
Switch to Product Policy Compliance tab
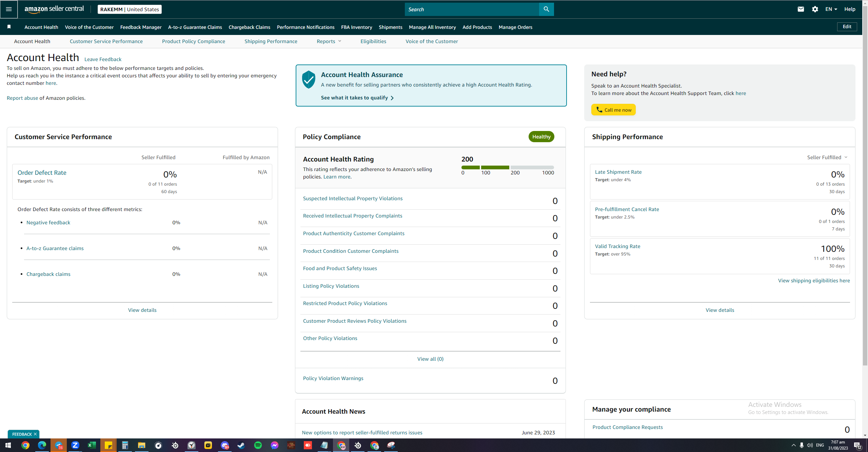click(x=194, y=41)
